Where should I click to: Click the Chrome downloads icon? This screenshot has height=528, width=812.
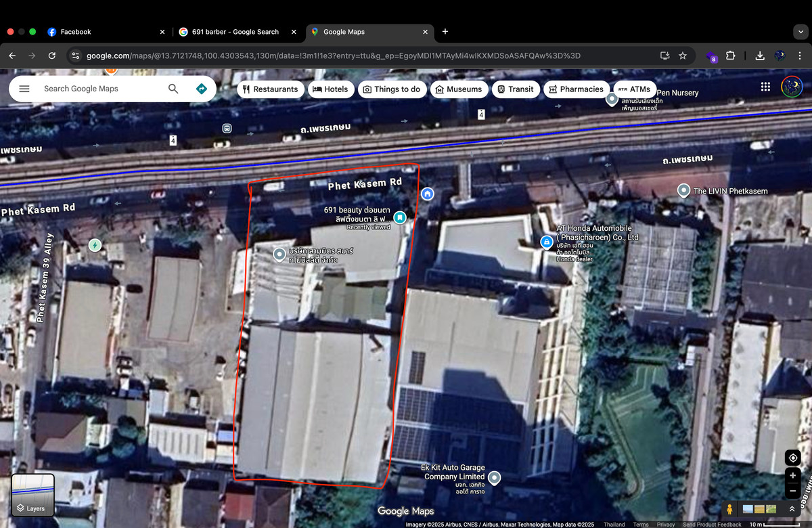pyautogui.click(x=760, y=57)
